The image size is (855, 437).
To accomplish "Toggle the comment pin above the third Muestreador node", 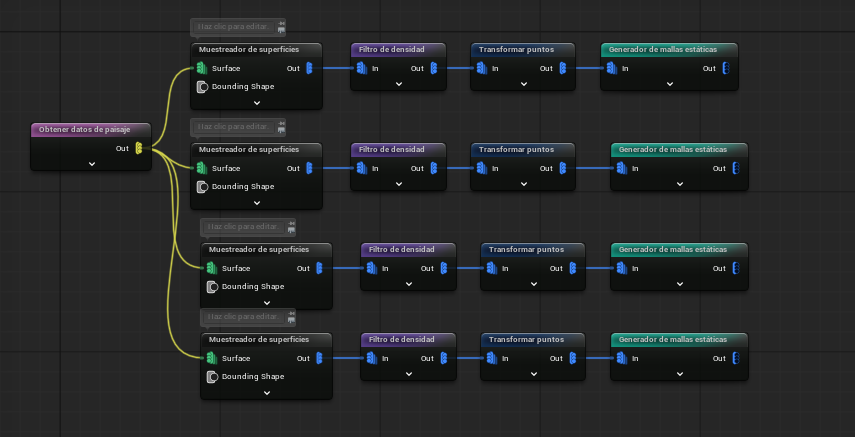I will coord(291,227).
